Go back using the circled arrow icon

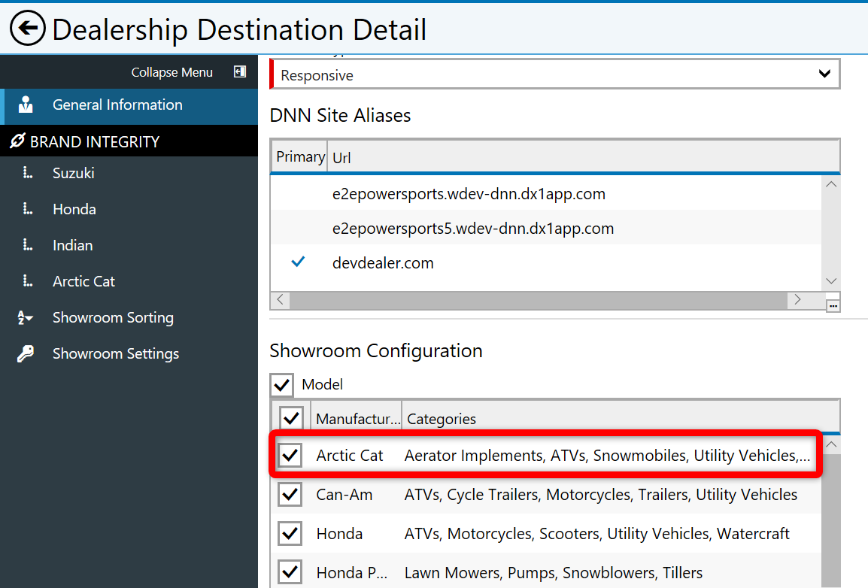(27, 28)
